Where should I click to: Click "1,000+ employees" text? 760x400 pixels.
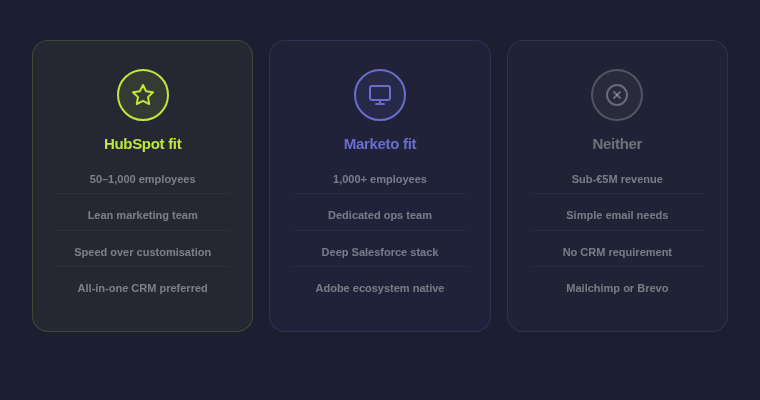click(380, 179)
